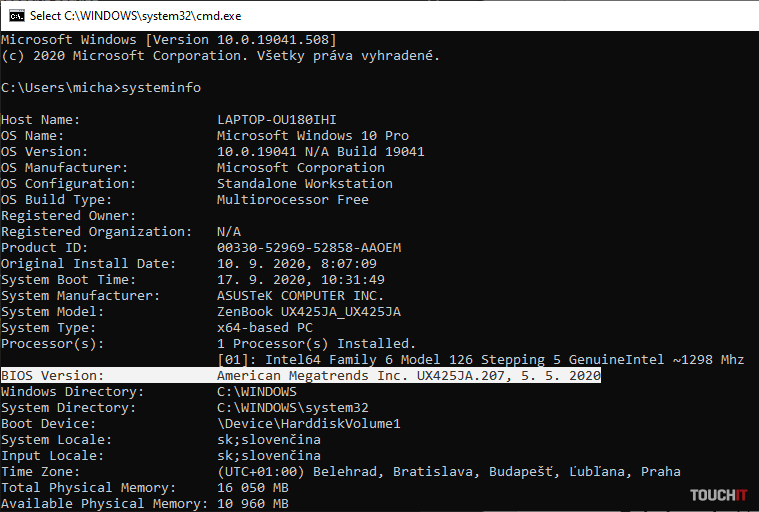Click the 'Microsoft Windows [Version 10.0.19041.508]' line
Screen dimensions: 759x512
tap(168, 40)
